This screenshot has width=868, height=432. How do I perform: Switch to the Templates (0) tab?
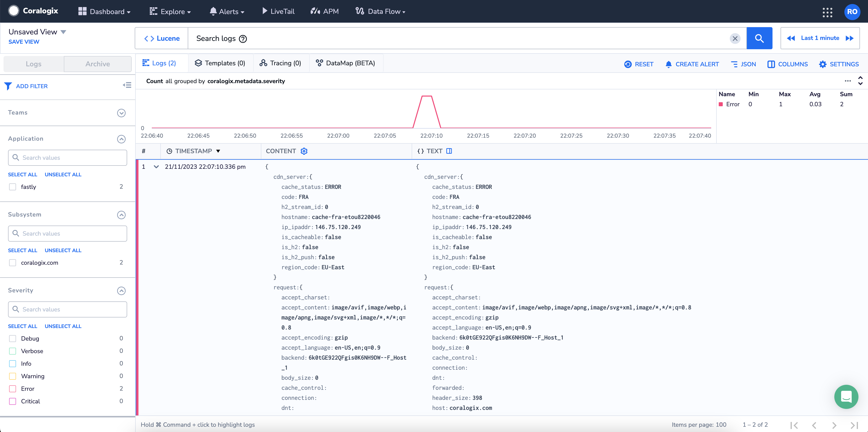click(220, 63)
